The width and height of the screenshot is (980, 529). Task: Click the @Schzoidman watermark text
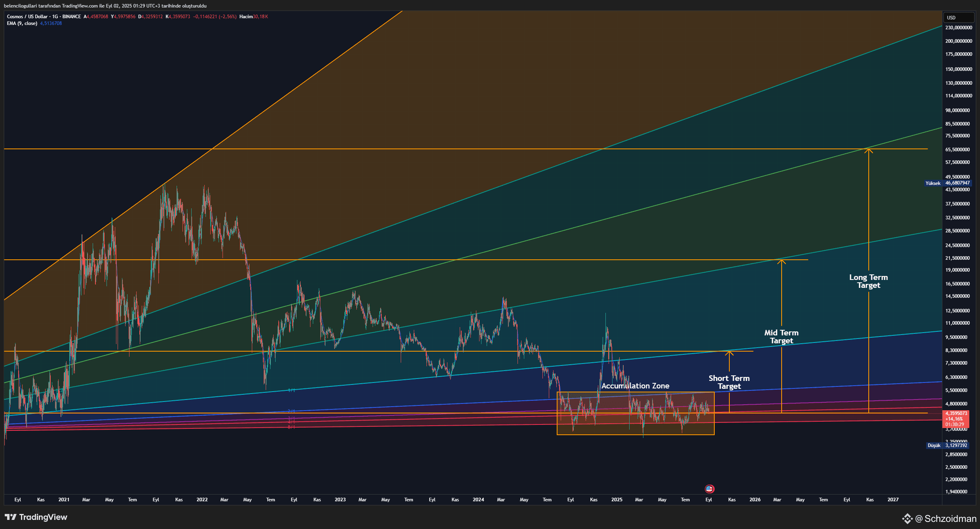click(x=946, y=519)
